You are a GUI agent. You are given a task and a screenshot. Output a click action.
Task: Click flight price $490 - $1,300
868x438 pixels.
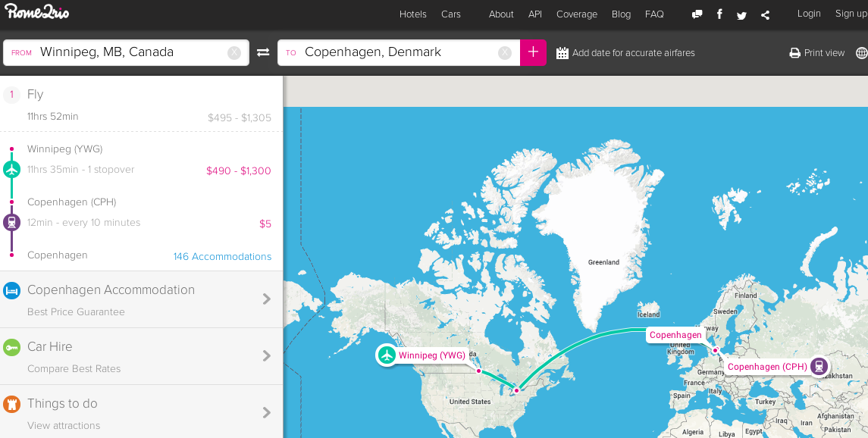click(x=239, y=171)
